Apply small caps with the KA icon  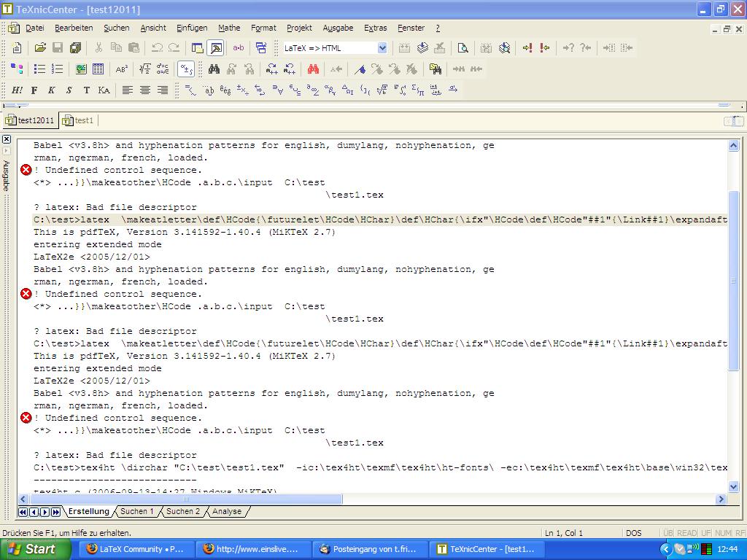click(104, 90)
